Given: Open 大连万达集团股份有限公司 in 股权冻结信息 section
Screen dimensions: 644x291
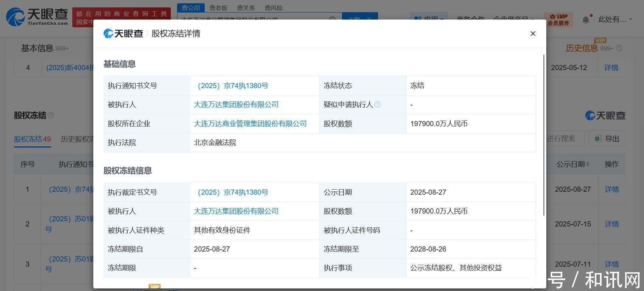Looking at the screenshot, I should [236, 211].
